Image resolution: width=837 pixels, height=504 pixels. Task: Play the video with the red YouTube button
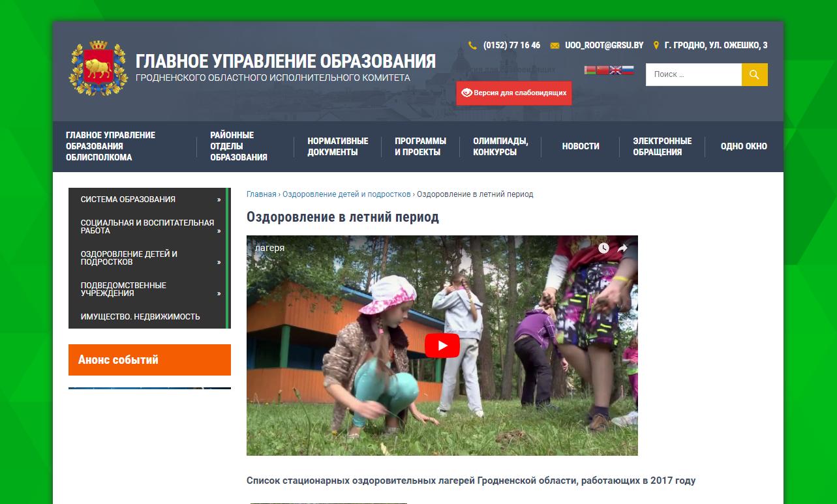coord(442,346)
